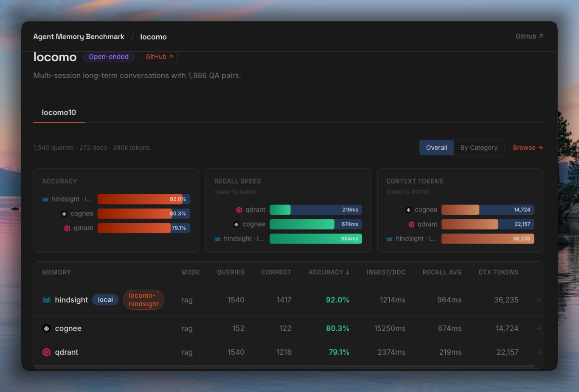Switch view to Overall
This screenshot has width=579, height=392.
coord(436,148)
